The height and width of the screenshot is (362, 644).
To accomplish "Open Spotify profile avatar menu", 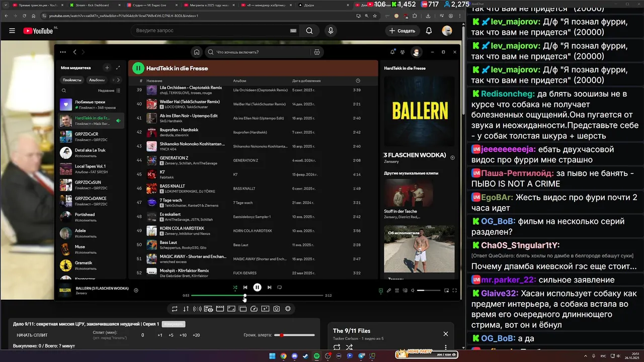I will [416, 52].
